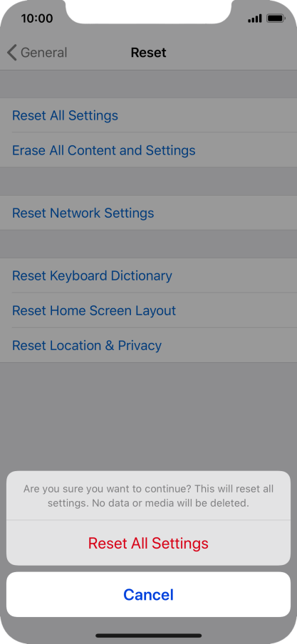Choose Reset Home Screen Layout

148,310
